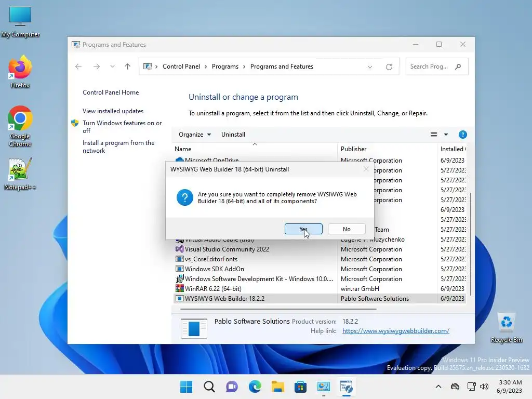The width and height of the screenshot is (532, 399).
Task: Confirm uninstall by clicking Yes
Action: (303, 229)
